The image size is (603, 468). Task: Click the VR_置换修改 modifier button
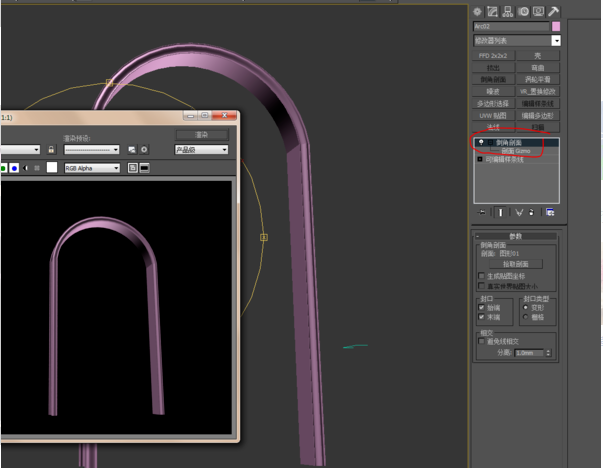coord(538,92)
